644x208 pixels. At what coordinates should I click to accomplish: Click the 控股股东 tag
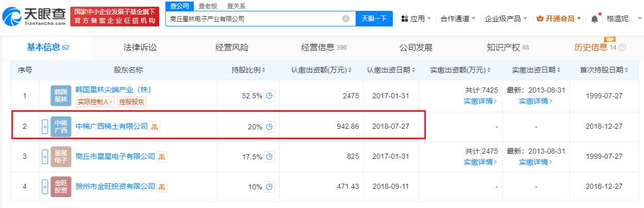(132, 102)
